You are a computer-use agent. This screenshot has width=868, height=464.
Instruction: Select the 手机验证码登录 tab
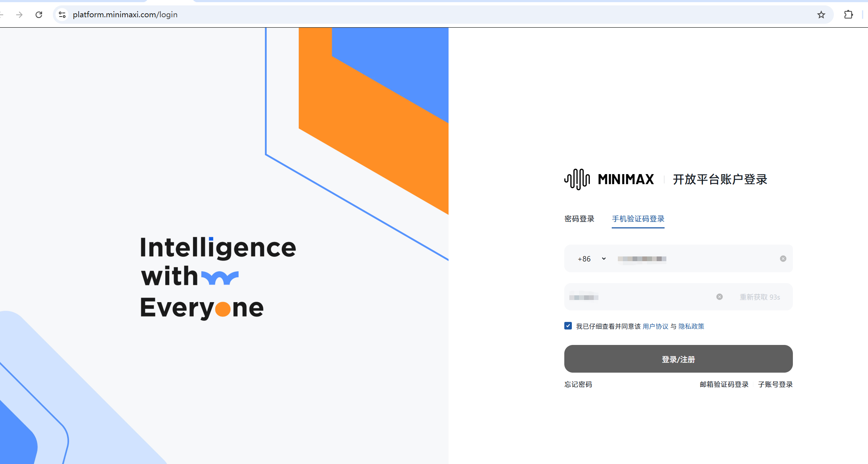click(x=638, y=219)
